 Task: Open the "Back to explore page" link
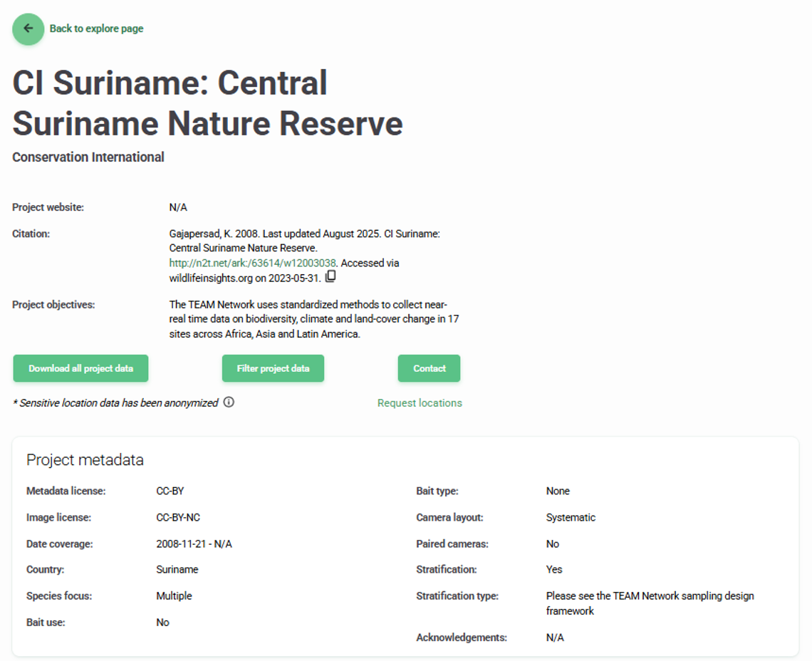(96, 29)
